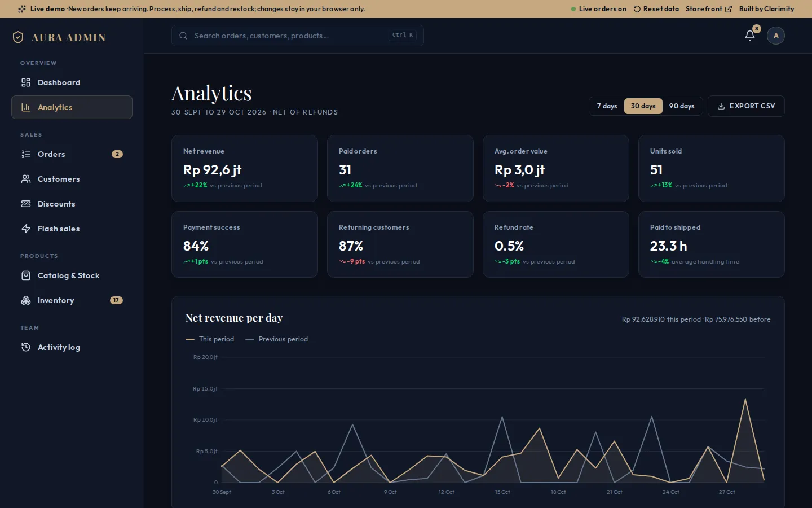Select the 7 days range
Viewport: 812px width, 508px height.
[607, 106]
